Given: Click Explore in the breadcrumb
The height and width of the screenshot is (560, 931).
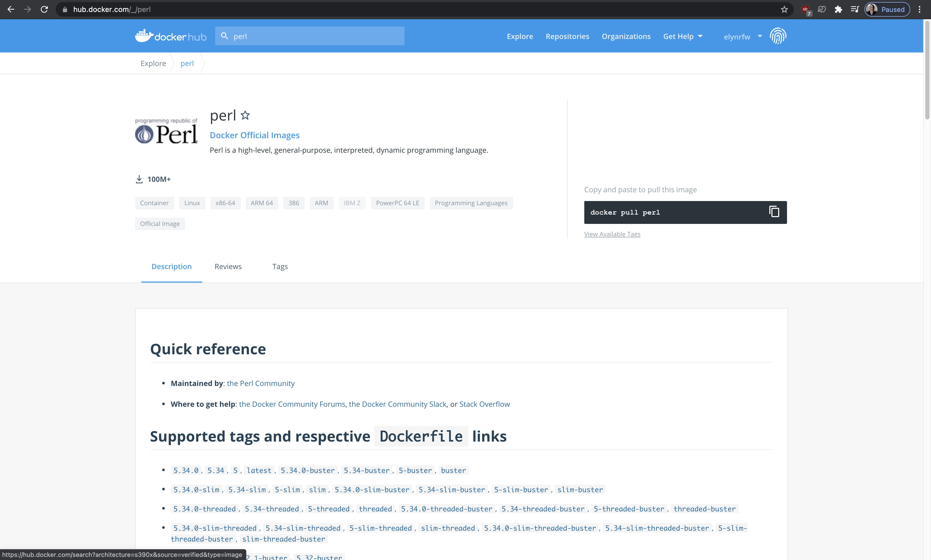Looking at the screenshot, I should tap(153, 63).
